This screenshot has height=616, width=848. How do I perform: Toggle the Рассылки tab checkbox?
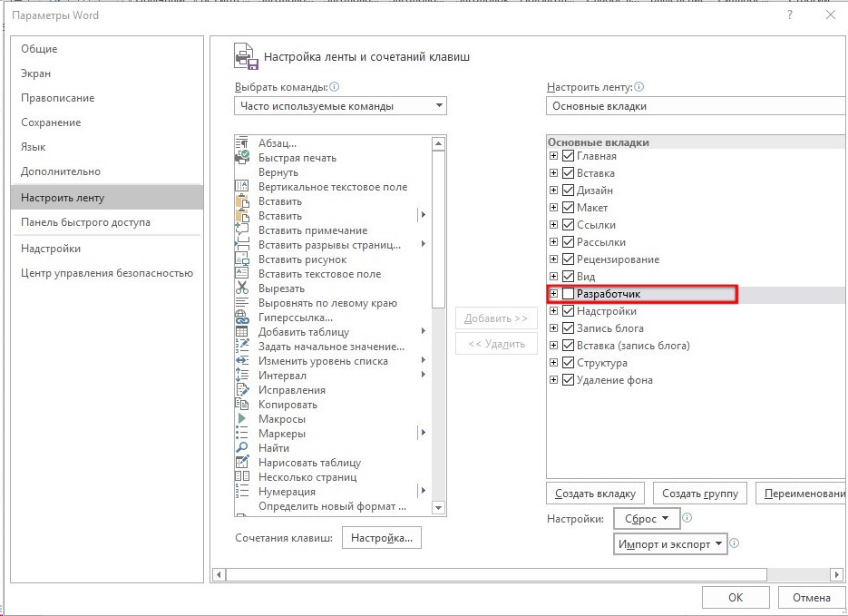568,242
